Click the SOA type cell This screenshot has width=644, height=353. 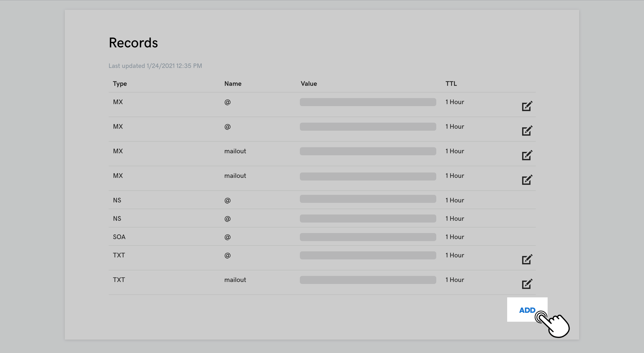(x=119, y=237)
